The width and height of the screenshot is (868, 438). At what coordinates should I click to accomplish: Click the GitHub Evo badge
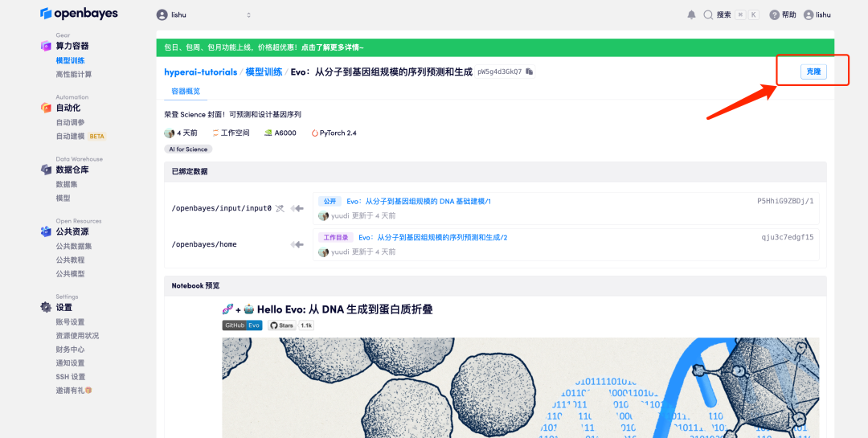(x=242, y=325)
